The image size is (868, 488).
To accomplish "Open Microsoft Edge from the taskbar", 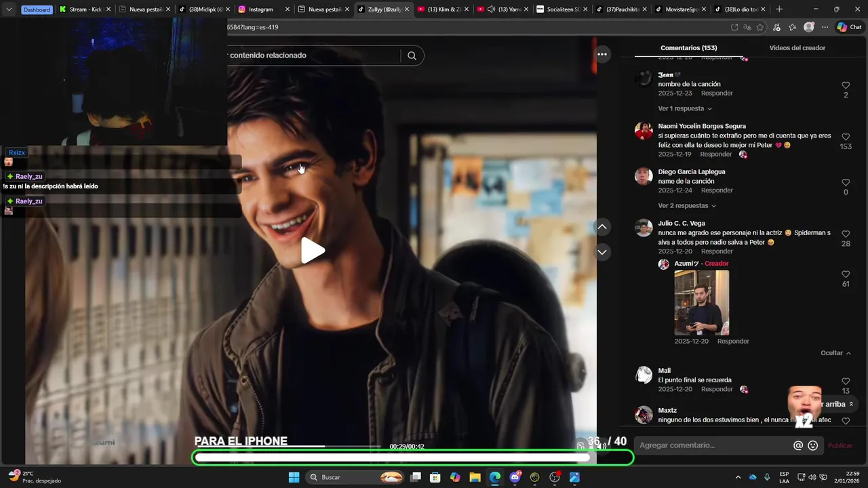I will pos(495,477).
